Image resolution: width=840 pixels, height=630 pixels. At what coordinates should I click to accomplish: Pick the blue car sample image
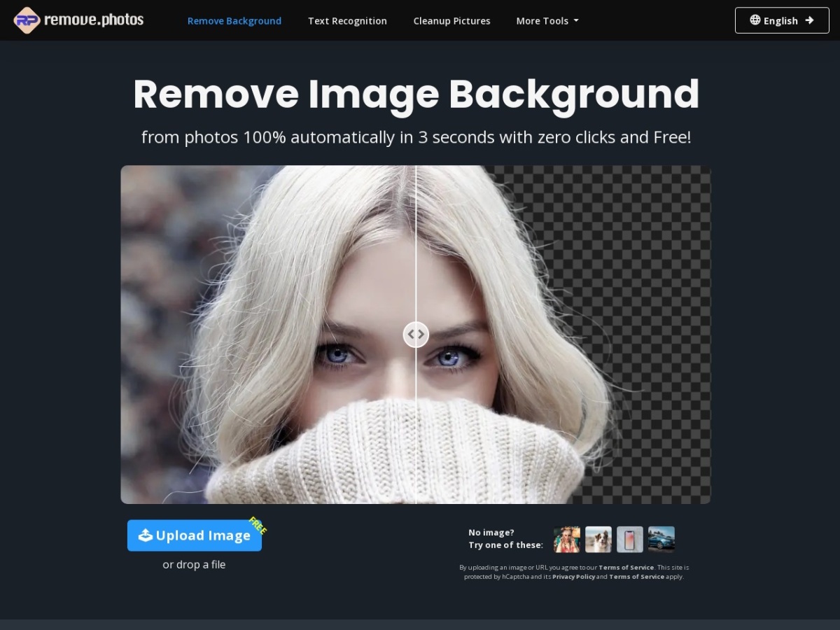click(661, 539)
